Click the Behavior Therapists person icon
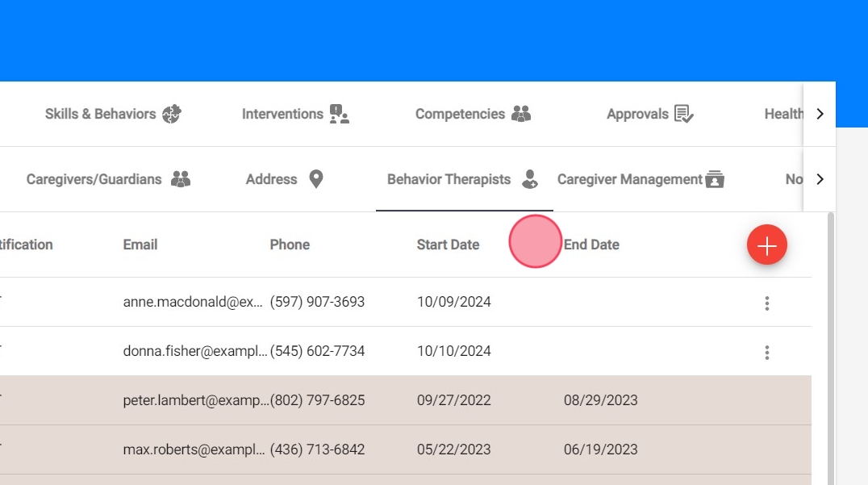This screenshot has height=485, width=868. 529,179
